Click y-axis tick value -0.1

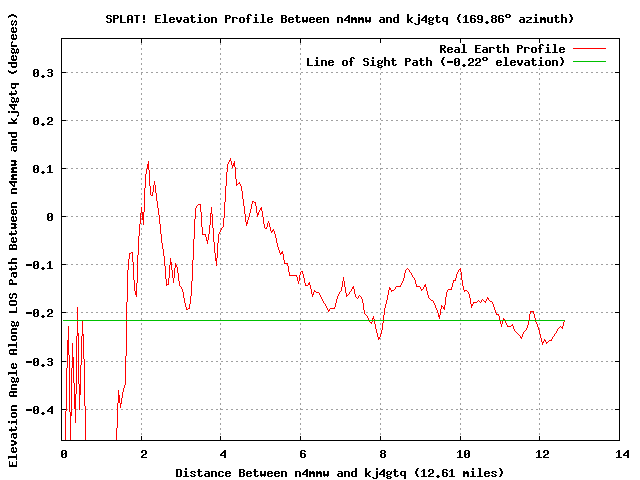[x=40, y=265]
